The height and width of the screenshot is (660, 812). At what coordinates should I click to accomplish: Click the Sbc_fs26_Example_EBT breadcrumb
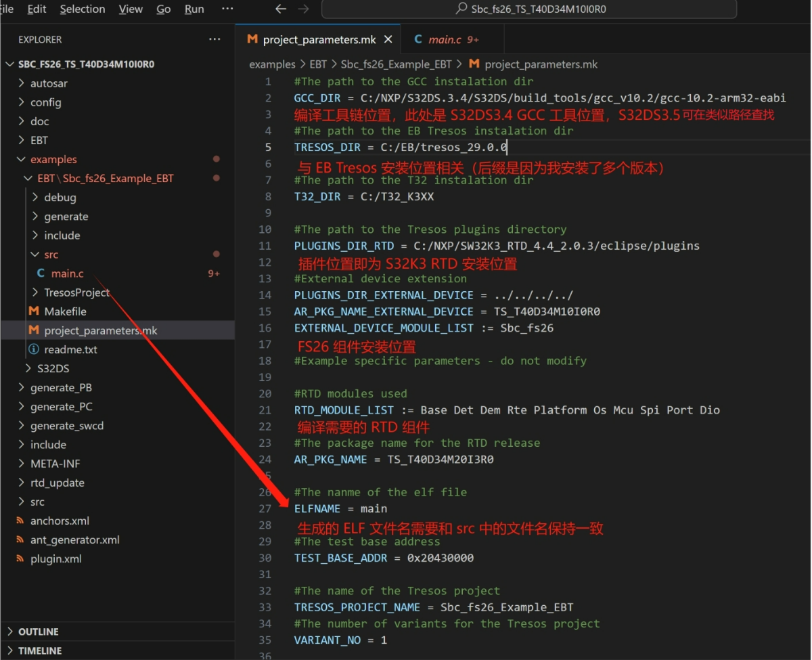[396, 64]
